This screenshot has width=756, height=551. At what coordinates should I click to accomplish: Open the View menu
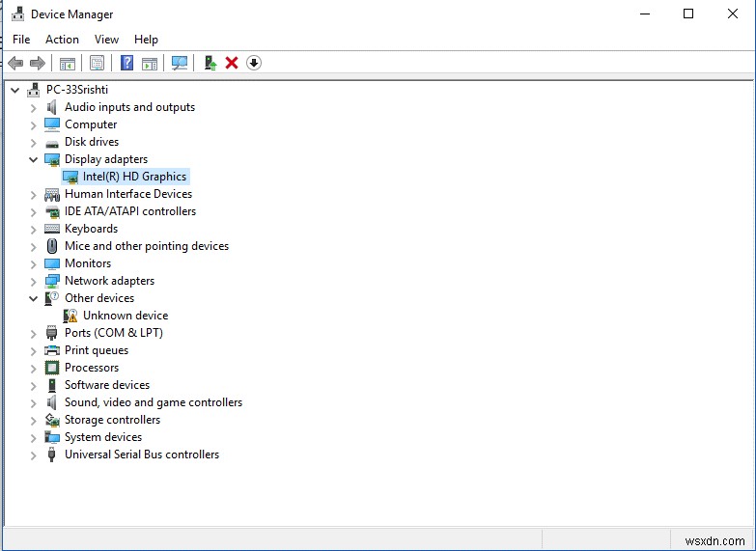click(106, 40)
